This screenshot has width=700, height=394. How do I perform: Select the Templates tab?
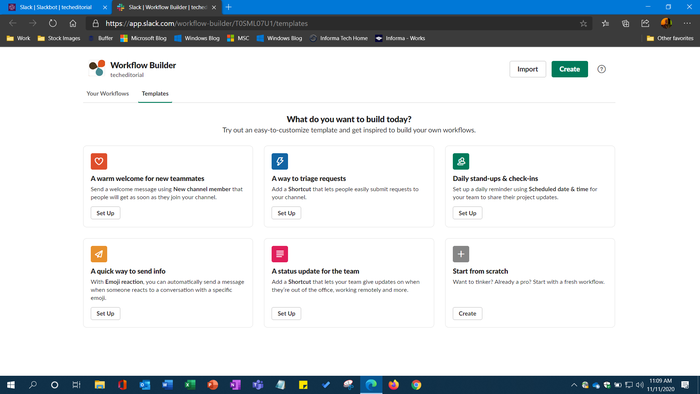click(155, 93)
